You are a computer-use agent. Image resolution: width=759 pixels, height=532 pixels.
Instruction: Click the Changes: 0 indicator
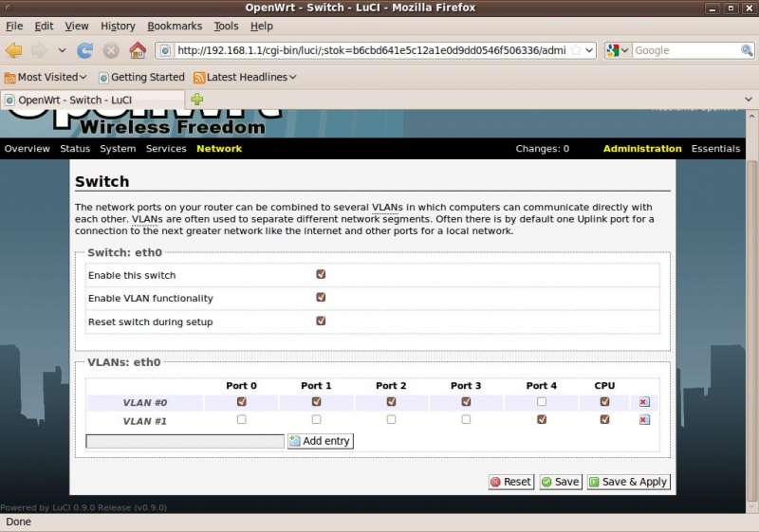542,149
